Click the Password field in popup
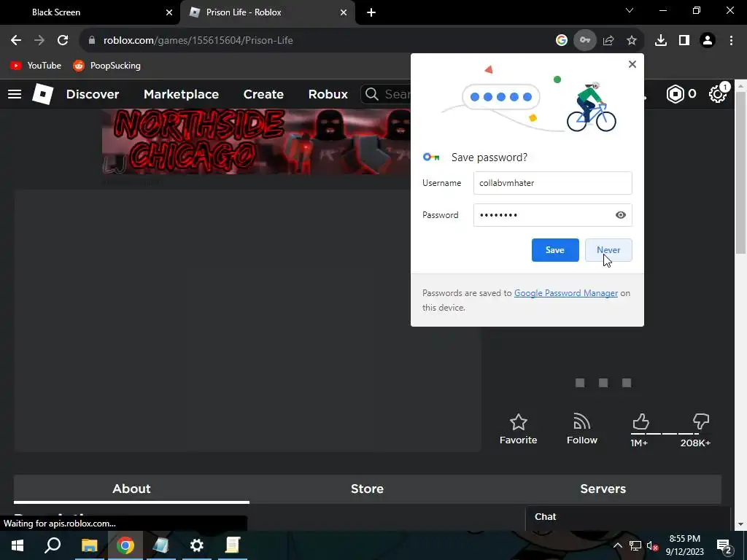Image resolution: width=747 pixels, height=560 pixels. pyautogui.click(x=553, y=215)
